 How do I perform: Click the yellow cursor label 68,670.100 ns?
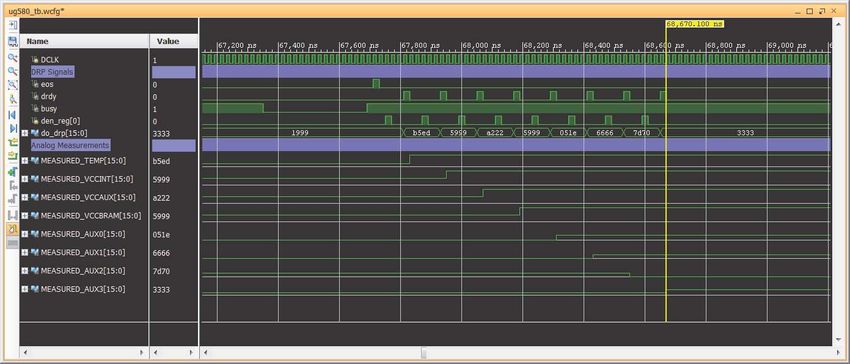pyautogui.click(x=694, y=24)
